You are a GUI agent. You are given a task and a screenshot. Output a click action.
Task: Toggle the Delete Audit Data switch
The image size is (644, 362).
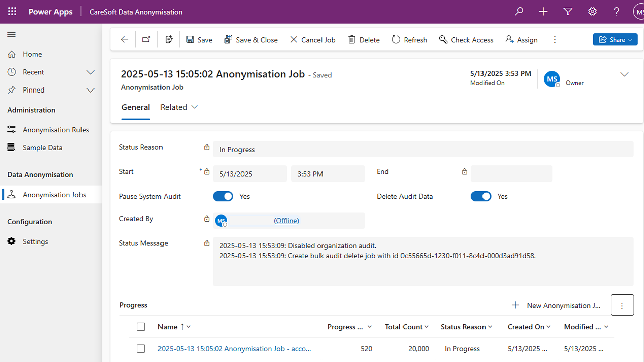click(x=481, y=196)
